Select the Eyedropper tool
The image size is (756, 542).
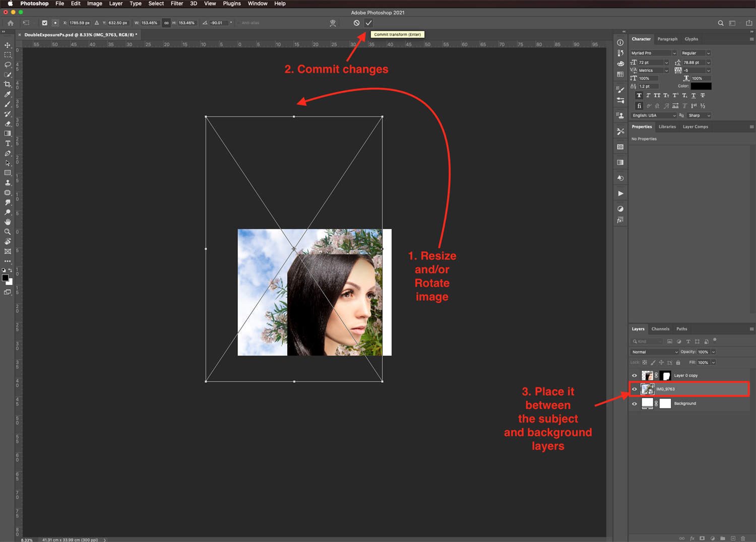(8, 94)
